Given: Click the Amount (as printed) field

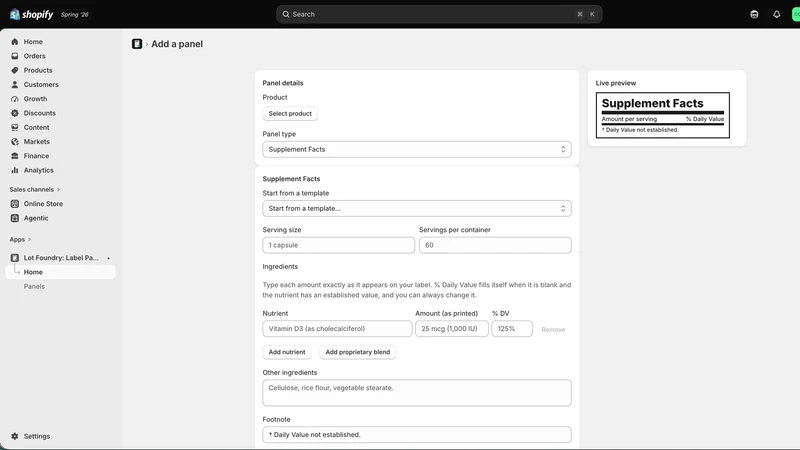Looking at the screenshot, I should pyautogui.click(x=452, y=329).
